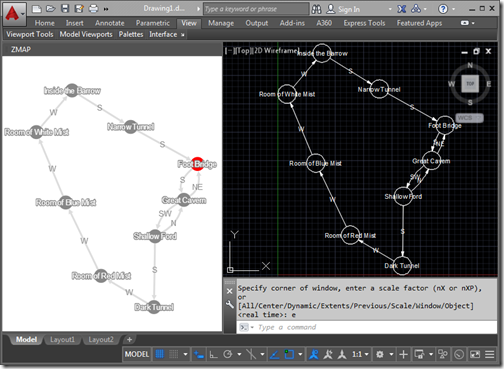Viewport: 504px width, 369px height.
Task: Click the Help question mark icon
Action: point(443,9)
